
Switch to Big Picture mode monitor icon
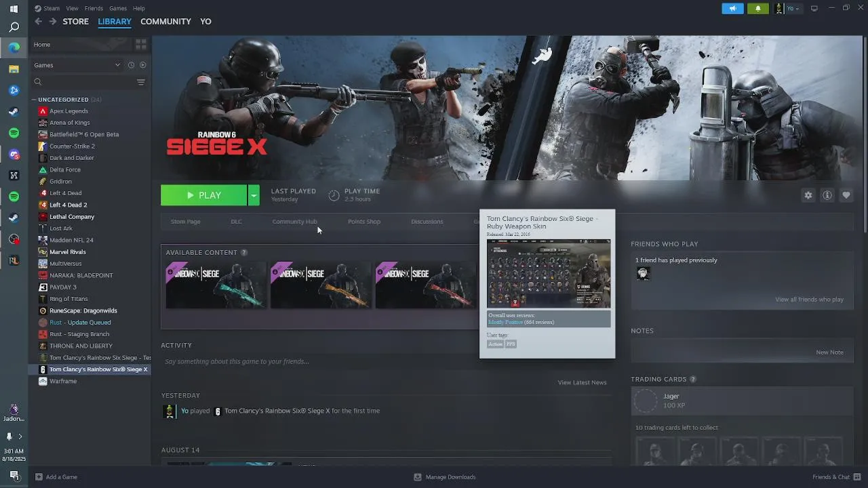tap(814, 8)
